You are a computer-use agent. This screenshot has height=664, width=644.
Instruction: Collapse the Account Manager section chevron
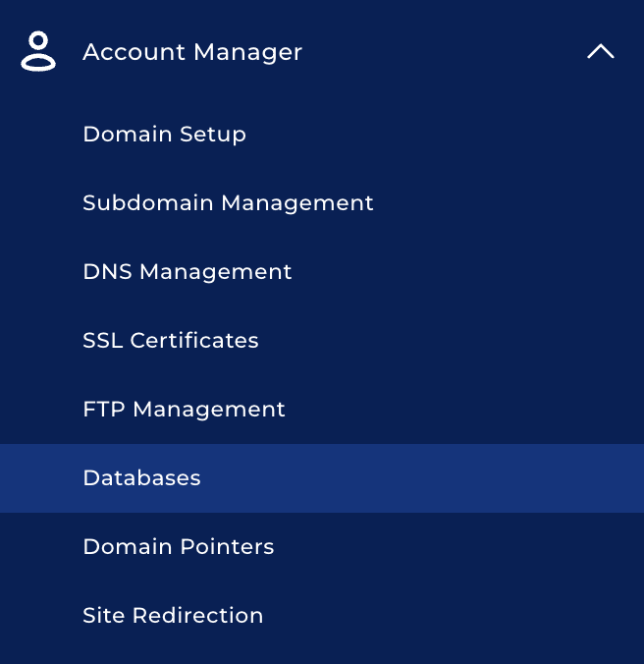[601, 52]
